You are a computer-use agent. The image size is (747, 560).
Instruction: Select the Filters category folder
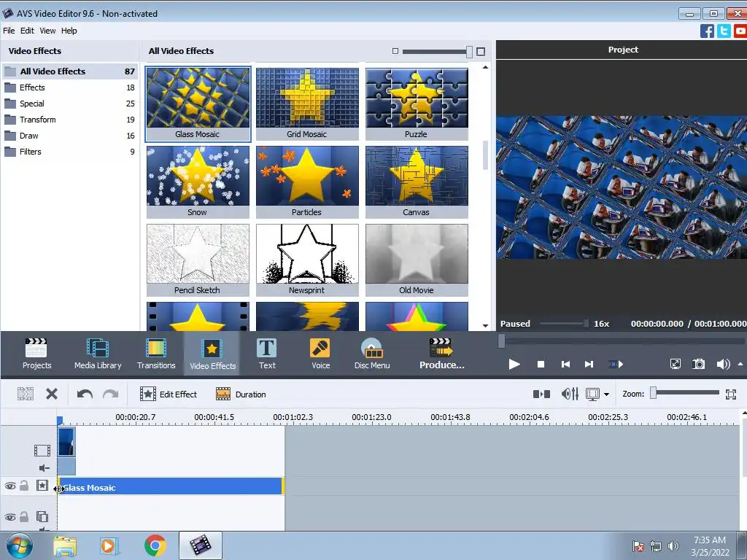tap(70, 152)
